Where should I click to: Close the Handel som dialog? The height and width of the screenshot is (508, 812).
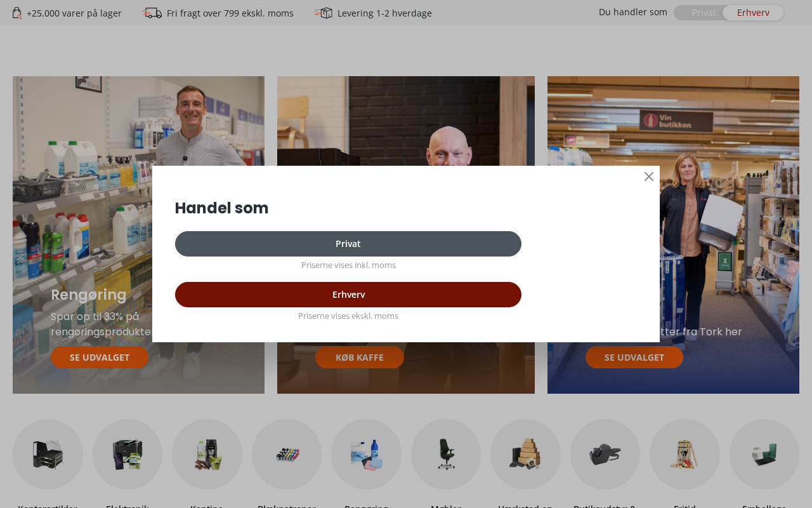[648, 177]
